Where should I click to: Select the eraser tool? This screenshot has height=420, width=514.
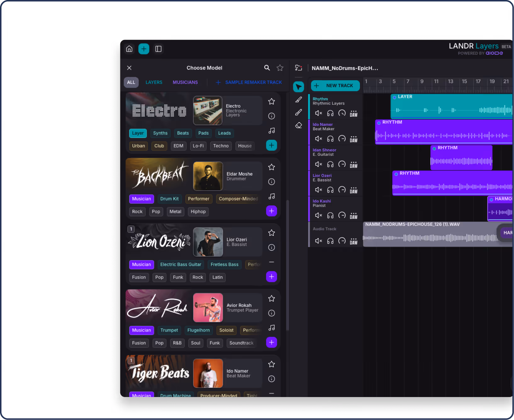[x=299, y=125]
